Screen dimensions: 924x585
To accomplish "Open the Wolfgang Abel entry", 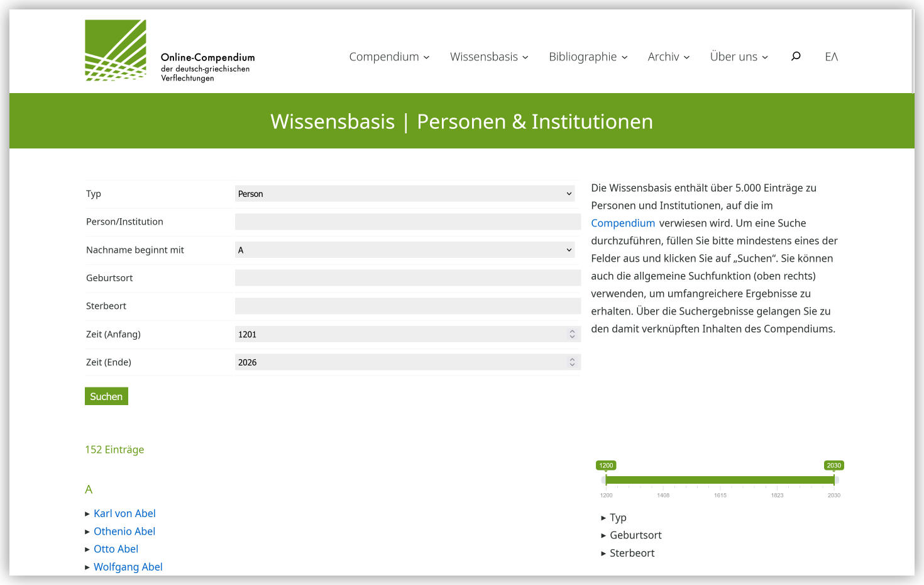I will point(128,567).
